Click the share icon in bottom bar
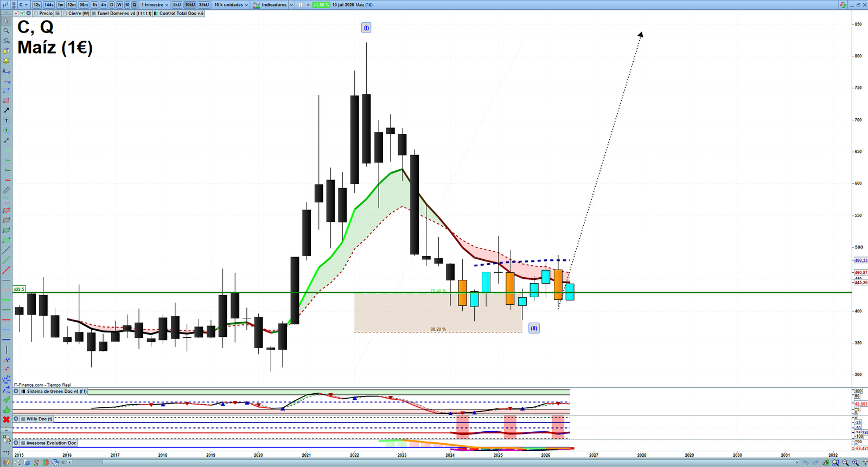Image resolution: width=868 pixels, height=467 pixels. point(17,463)
